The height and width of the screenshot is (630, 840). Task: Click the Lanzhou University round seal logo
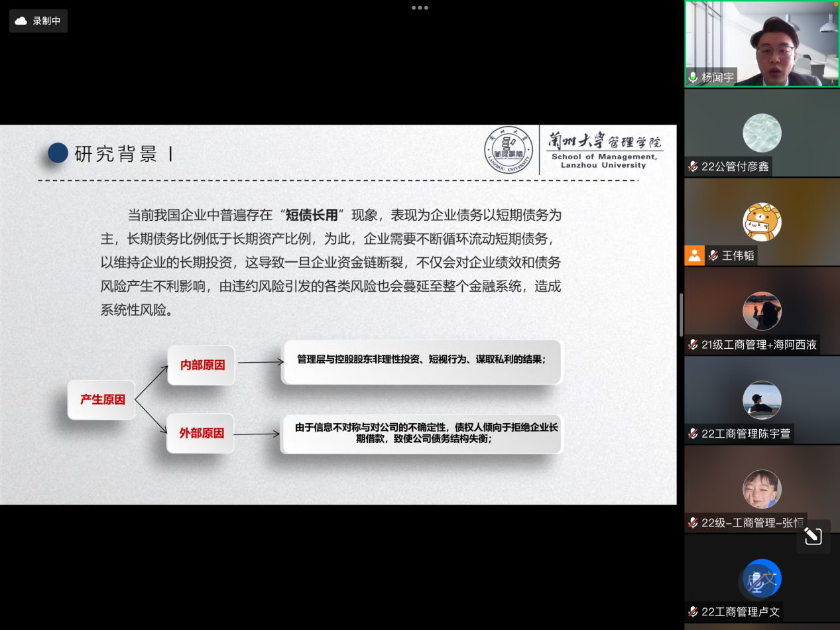(509, 150)
